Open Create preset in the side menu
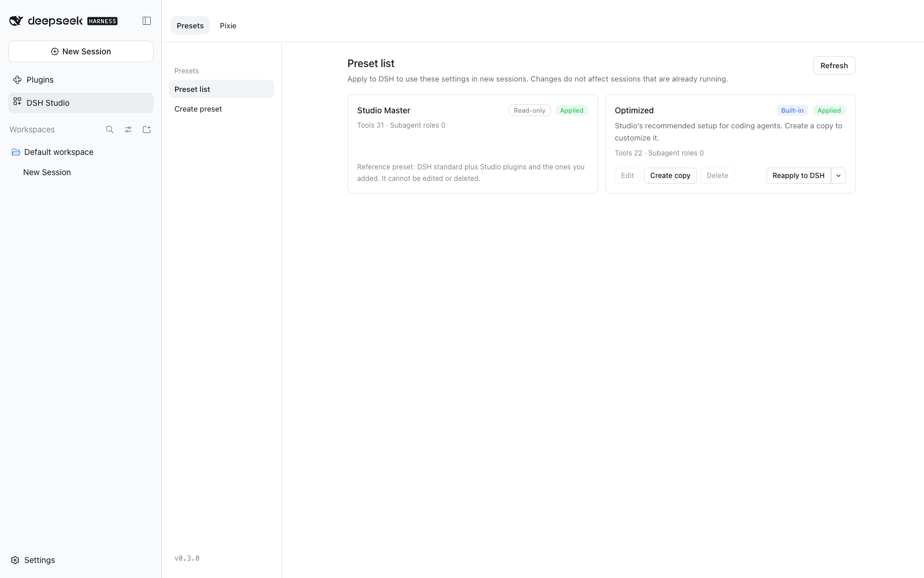The height and width of the screenshot is (578, 924). click(221, 109)
